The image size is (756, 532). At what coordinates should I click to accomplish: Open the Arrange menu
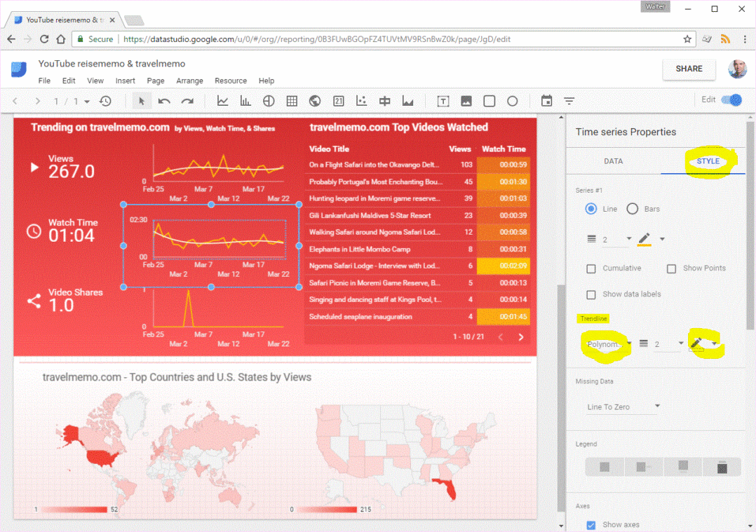(189, 81)
